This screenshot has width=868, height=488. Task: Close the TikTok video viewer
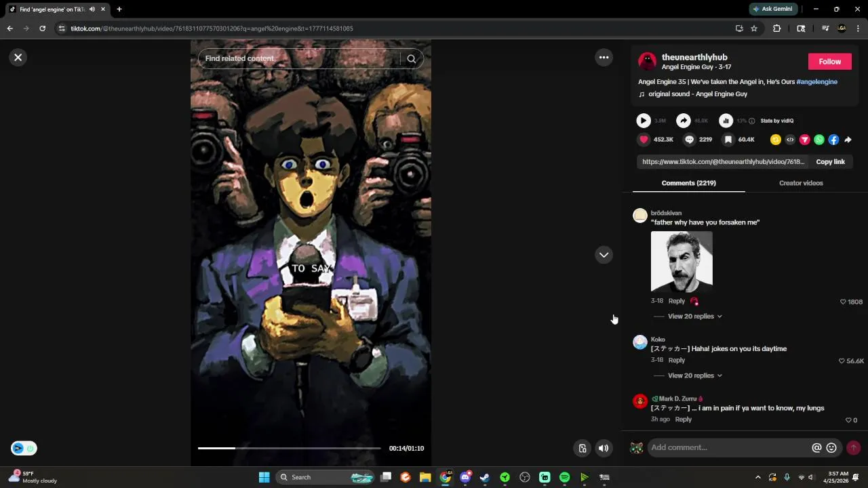18,58
